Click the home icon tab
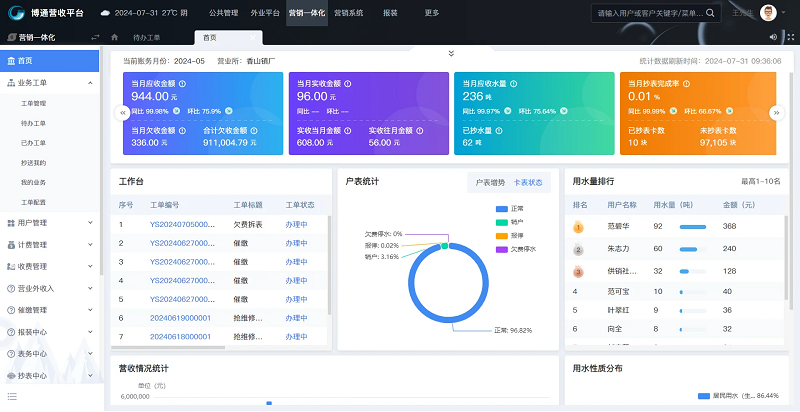This screenshot has height=412, width=800. point(114,37)
